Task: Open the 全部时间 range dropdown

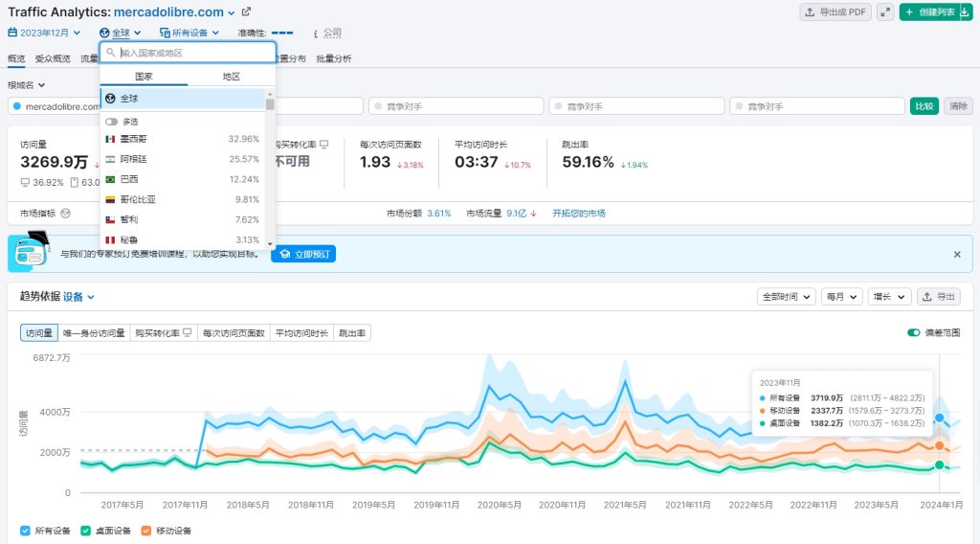Action: coord(787,296)
